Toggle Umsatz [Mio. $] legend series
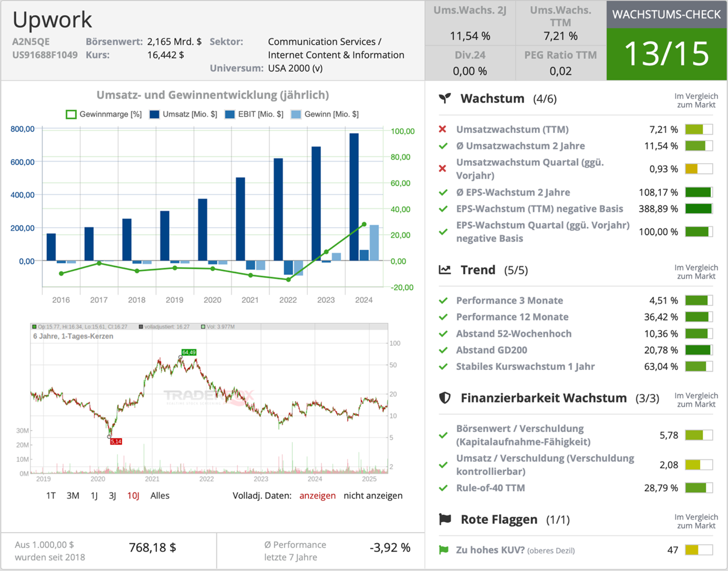This screenshot has width=728, height=571. tap(183, 114)
